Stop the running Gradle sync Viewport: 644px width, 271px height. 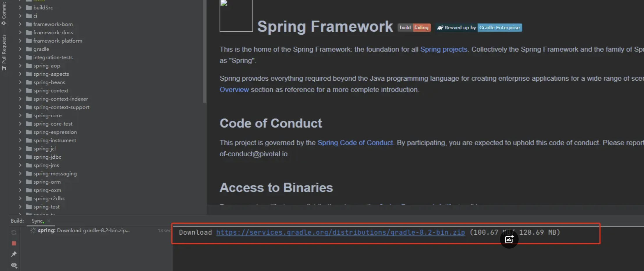14,243
